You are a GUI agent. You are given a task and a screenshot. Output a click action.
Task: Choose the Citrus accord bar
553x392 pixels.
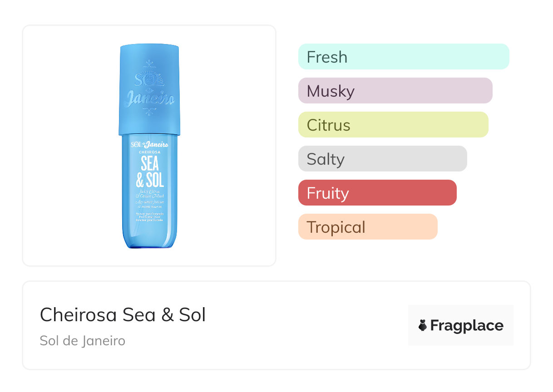(393, 125)
